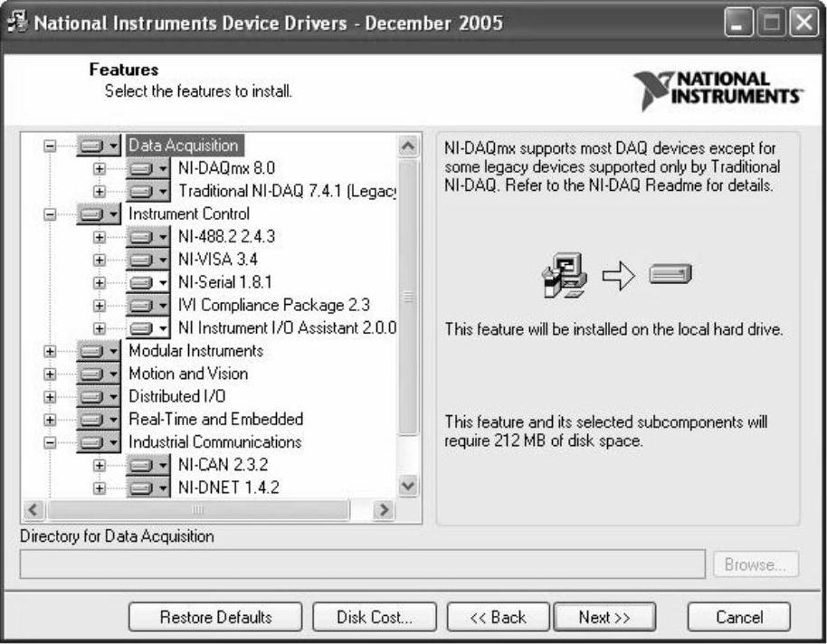The image size is (827, 644).
Task: Select the Data Acquisition feature label
Action: [184, 145]
